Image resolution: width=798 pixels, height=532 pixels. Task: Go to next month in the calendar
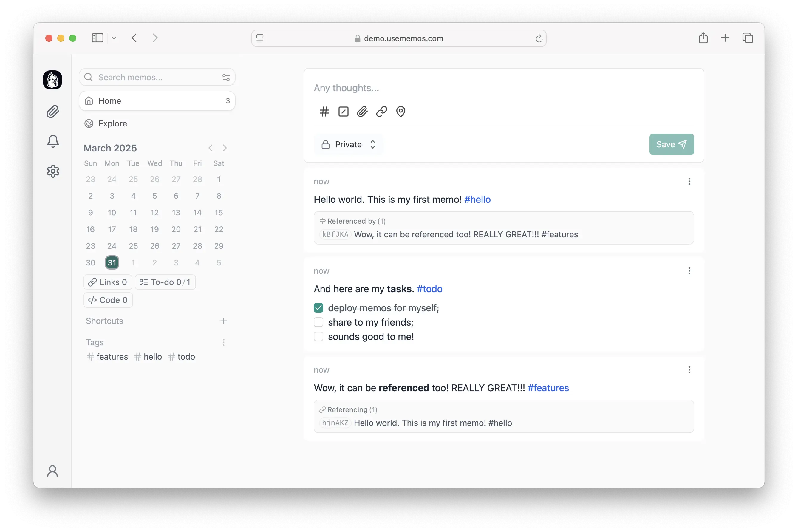(x=225, y=148)
